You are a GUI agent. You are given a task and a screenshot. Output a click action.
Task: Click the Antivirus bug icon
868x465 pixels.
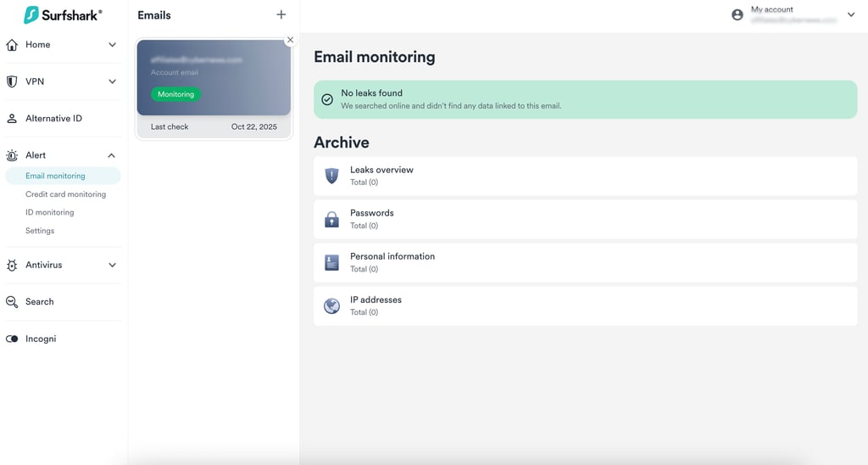point(12,265)
